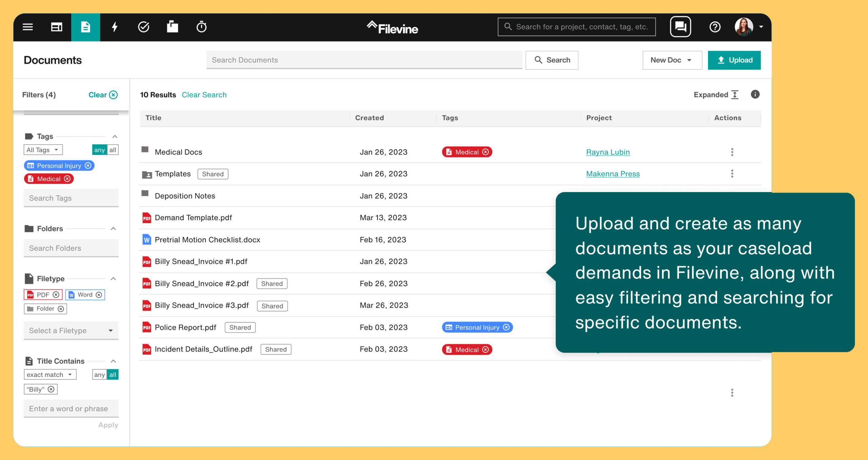Remove Personal Injury tag from Police Report

point(506,327)
